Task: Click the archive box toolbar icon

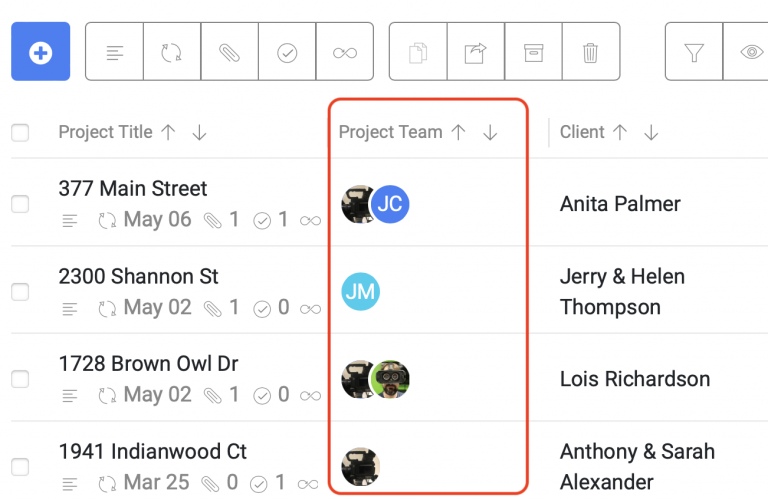Action: [533, 52]
